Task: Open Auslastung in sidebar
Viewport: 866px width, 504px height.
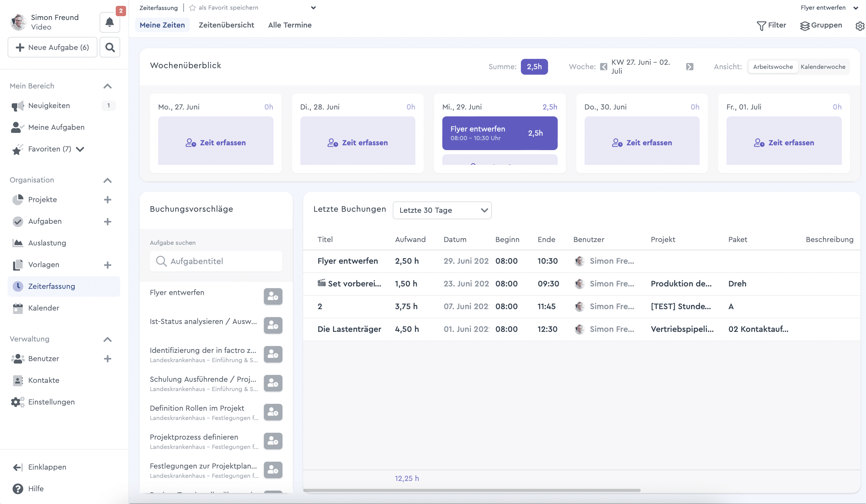Action: 64,243
